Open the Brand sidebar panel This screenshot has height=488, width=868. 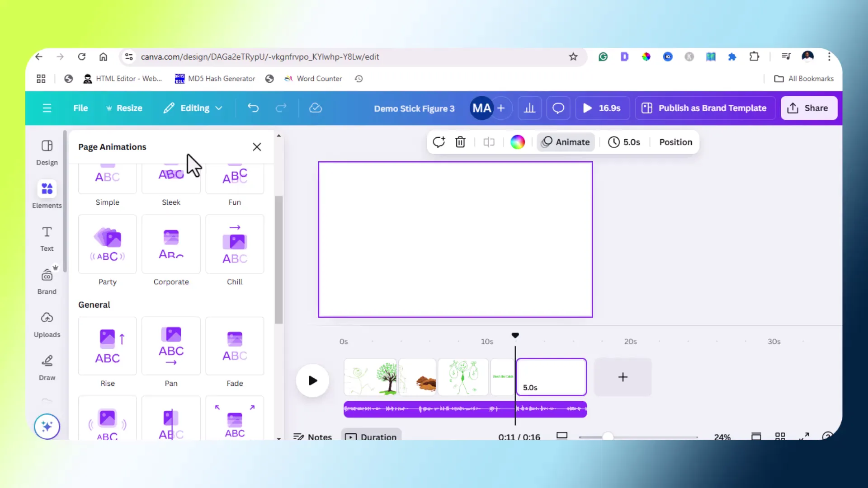tap(47, 281)
